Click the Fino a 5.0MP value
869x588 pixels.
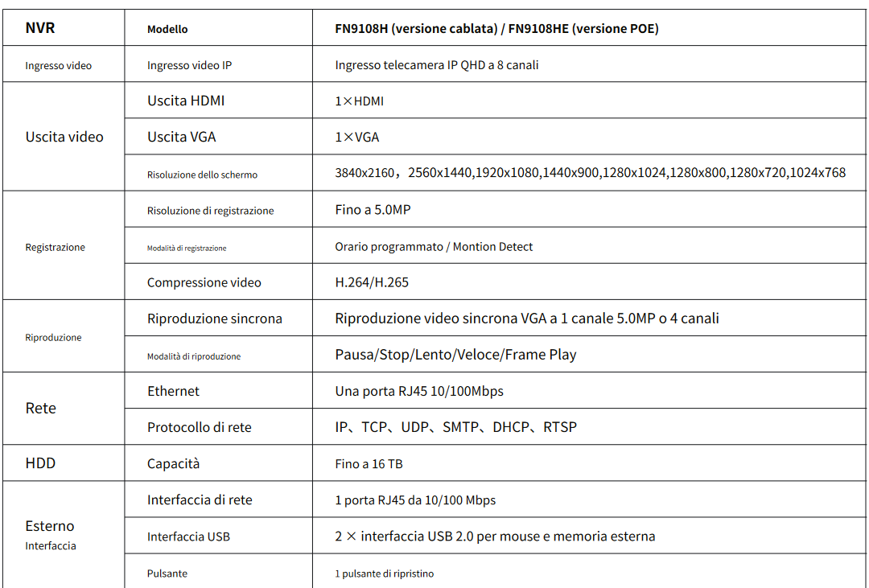tap(373, 210)
